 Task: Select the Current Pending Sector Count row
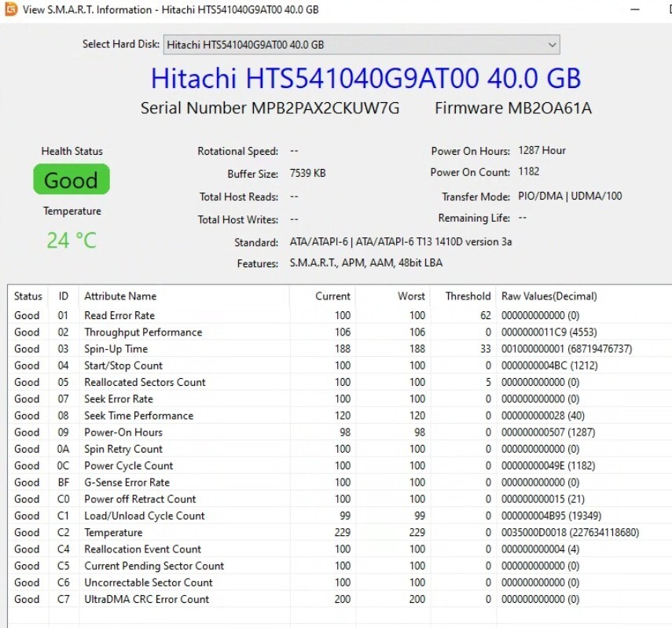click(x=340, y=566)
